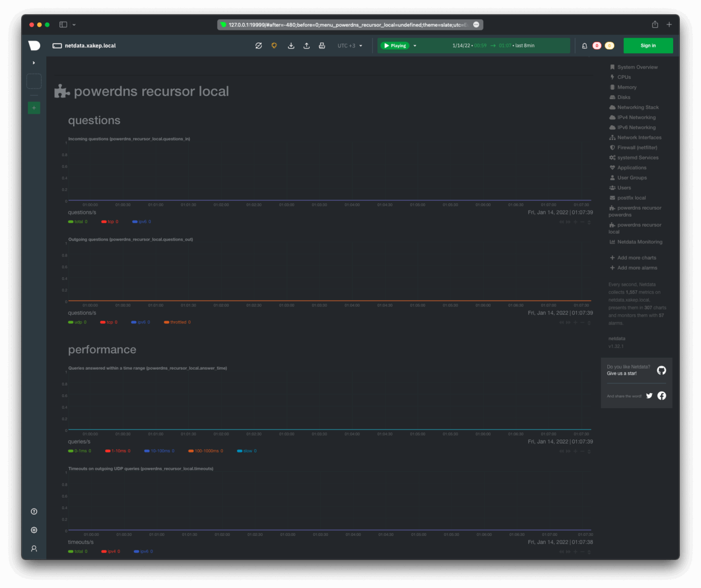Go to Memory section
The width and height of the screenshot is (701, 588).
(x=623, y=87)
